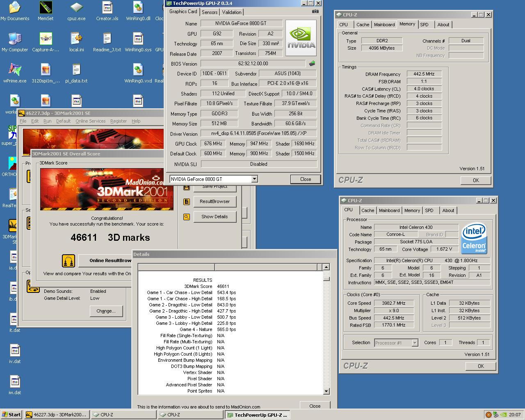Click Core Speed 3982.7 MHz value
Viewport: 525px width, 420px height.
click(393, 303)
